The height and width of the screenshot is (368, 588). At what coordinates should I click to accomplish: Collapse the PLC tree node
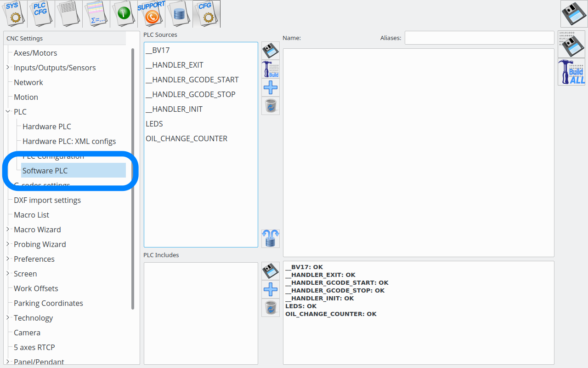click(x=8, y=112)
